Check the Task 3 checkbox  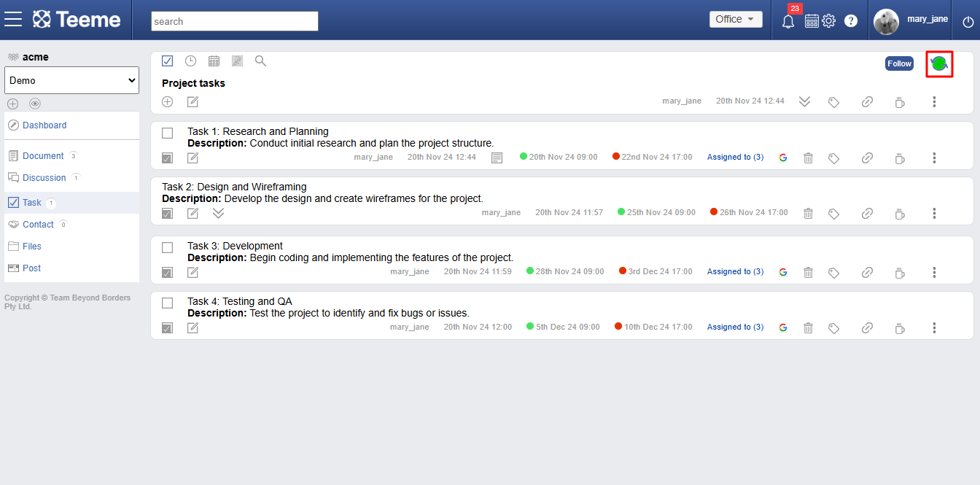tap(168, 247)
